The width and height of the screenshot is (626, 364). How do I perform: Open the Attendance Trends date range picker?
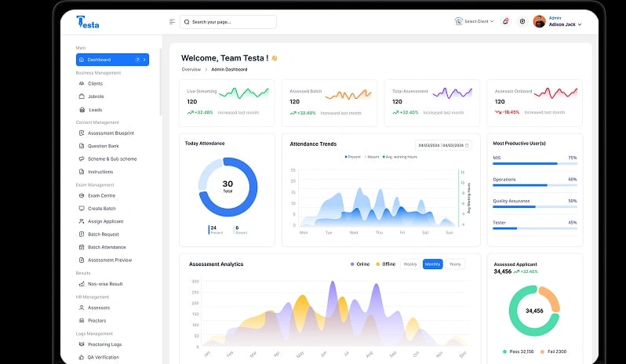(x=443, y=145)
